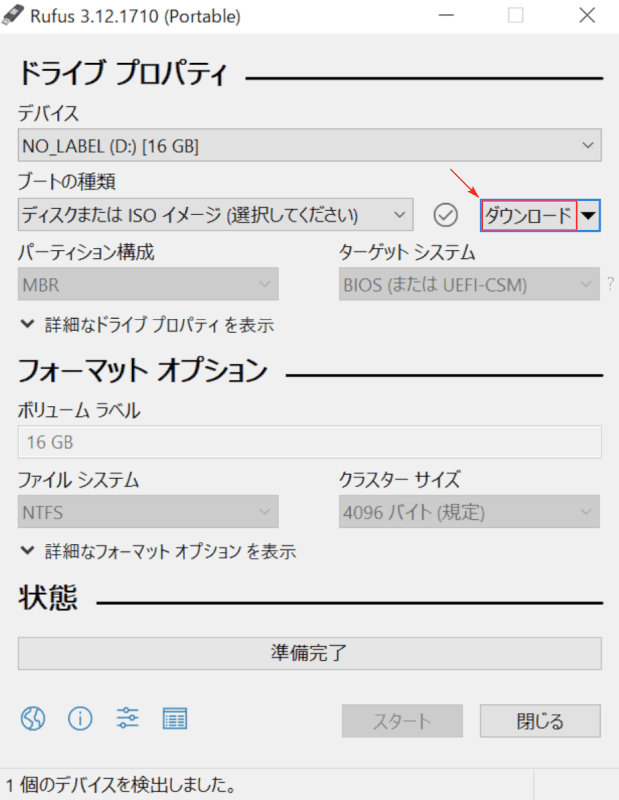The width and height of the screenshot is (619, 800).
Task: Open the ダウンロード split arrow menu
Action: pyautogui.click(x=588, y=215)
